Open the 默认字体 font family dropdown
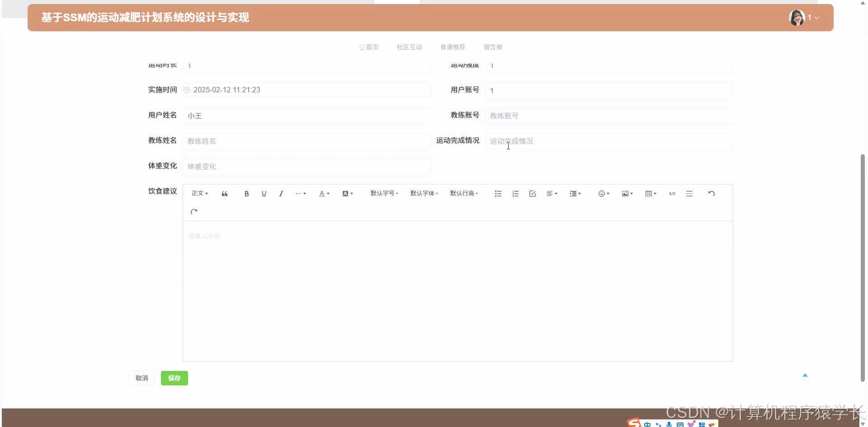 424,193
